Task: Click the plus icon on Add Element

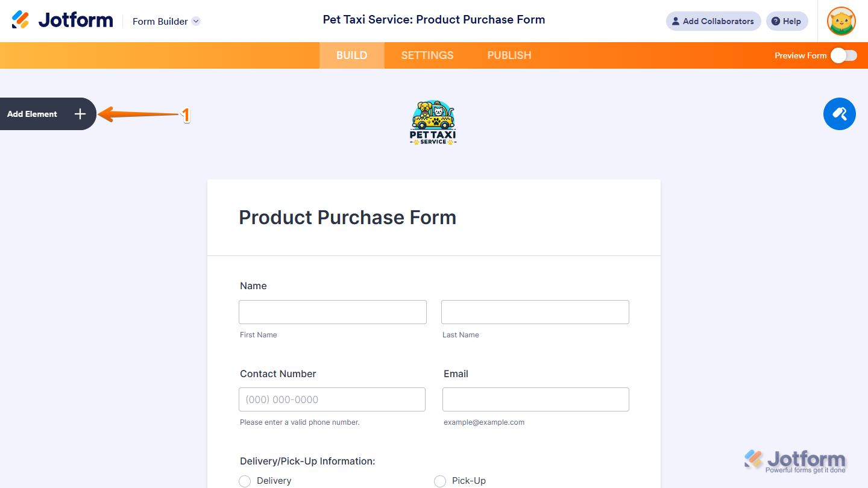Action: (x=80, y=114)
